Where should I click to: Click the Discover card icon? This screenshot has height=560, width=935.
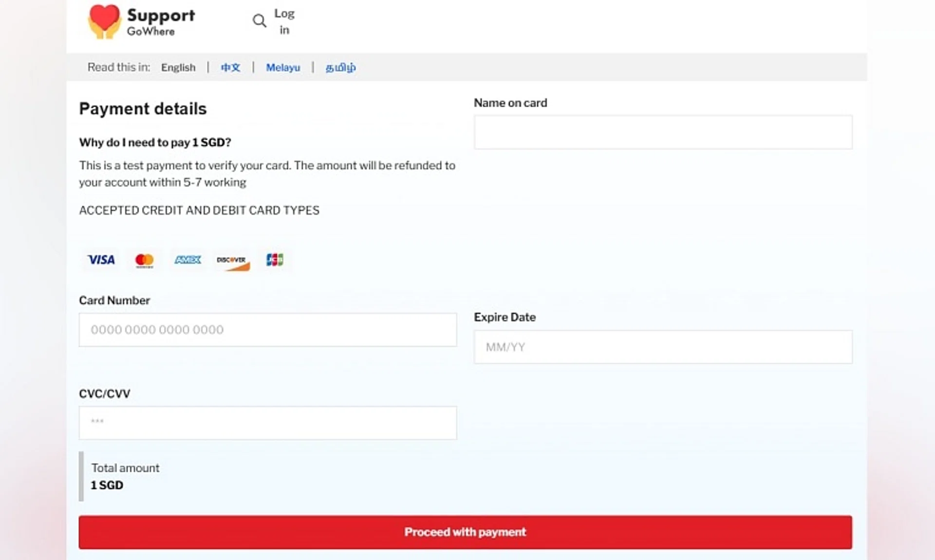pyautogui.click(x=232, y=261)
